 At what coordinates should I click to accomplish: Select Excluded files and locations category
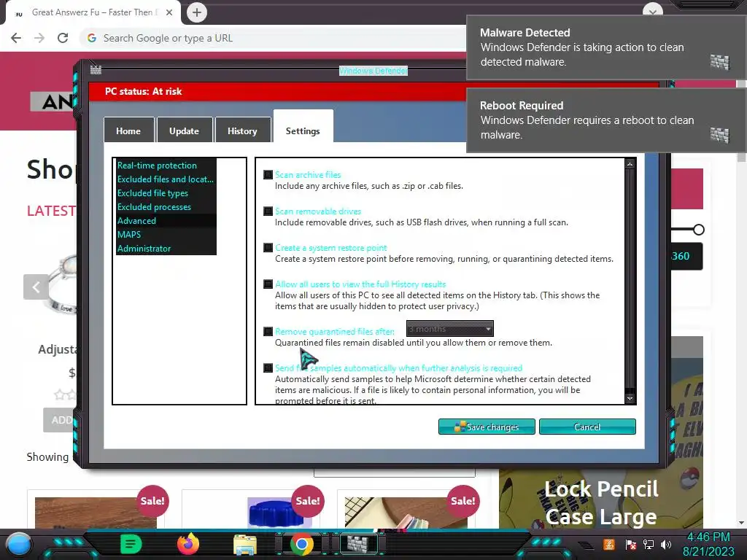pos(166,179)
